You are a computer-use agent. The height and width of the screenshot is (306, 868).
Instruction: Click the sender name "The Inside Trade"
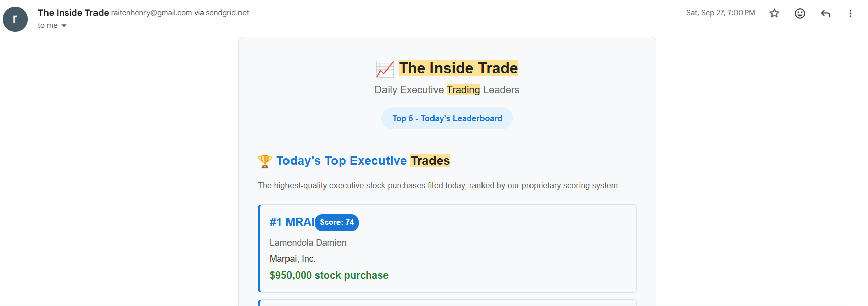click(x=73, y=13)
